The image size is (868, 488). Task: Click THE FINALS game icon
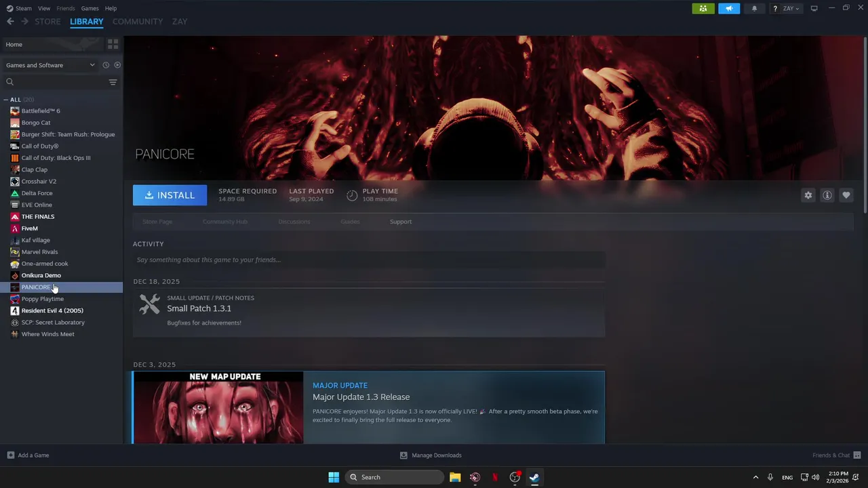(15, 217)
